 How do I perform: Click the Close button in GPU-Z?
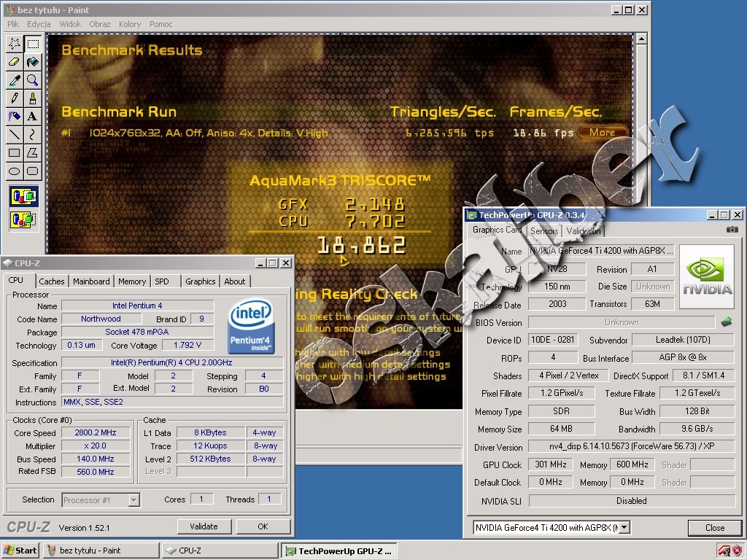(x=715, y=528)
